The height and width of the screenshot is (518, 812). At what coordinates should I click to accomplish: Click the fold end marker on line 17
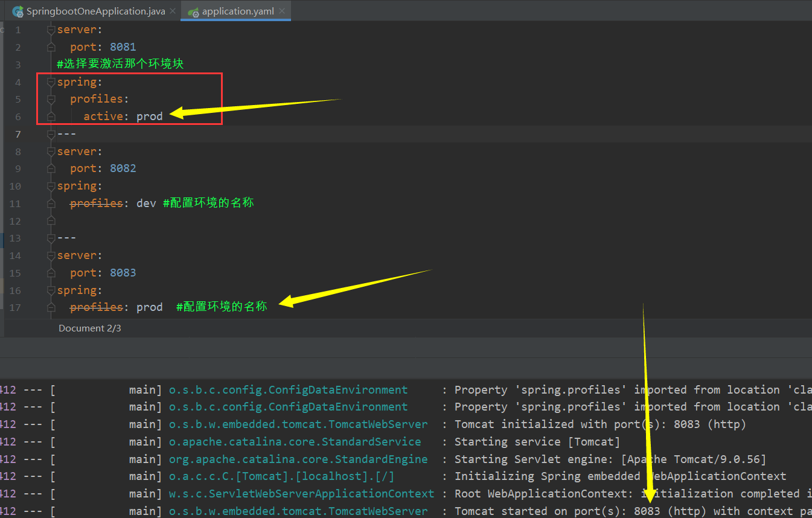[x=51, y=307]
